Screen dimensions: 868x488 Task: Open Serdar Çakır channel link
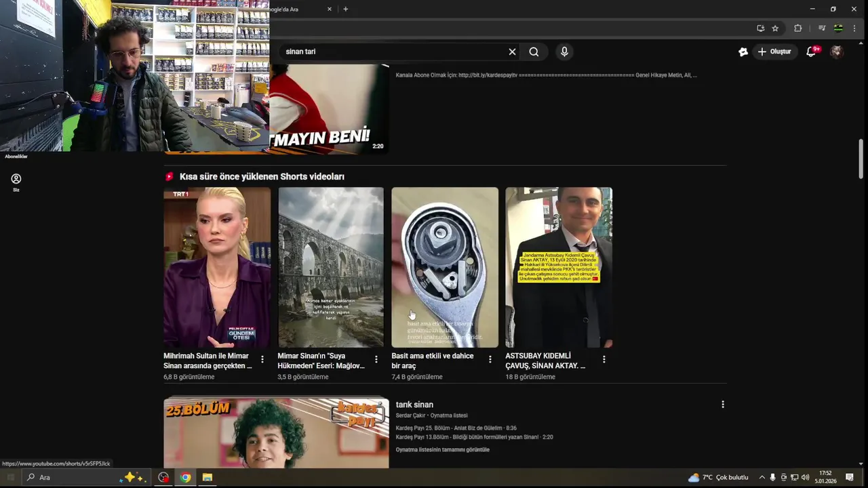410,415
